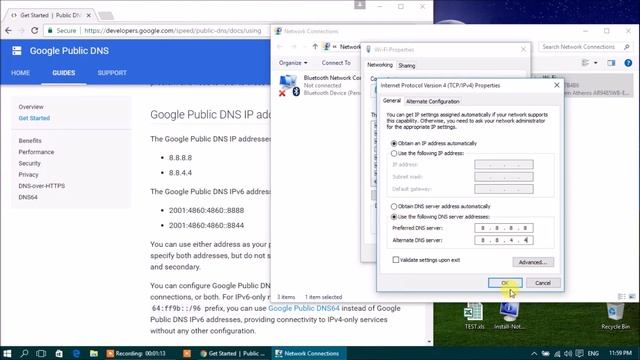Open the Sharing tab in Wi-Fi Properties
This screenshot has width=640, height=360.
(407, 65)
